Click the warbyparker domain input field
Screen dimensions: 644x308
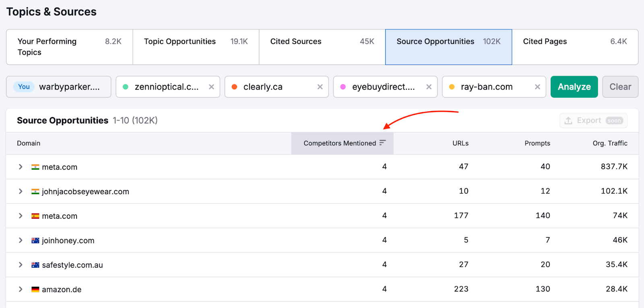[x=69, y=87]
